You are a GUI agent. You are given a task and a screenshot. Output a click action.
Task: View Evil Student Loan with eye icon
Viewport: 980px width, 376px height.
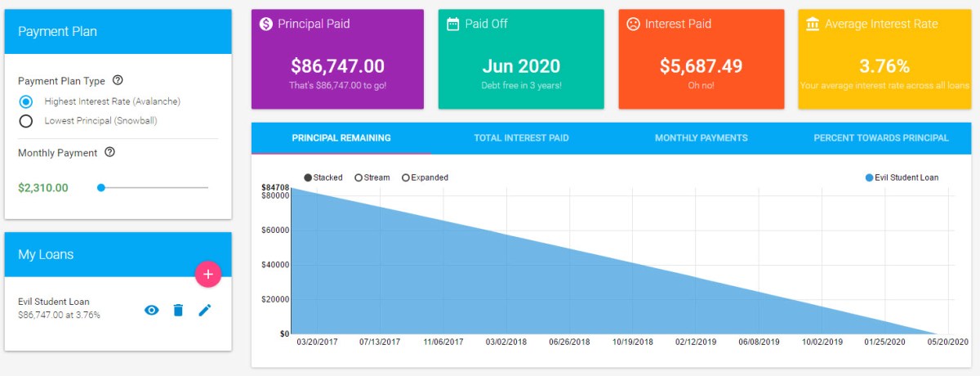click(x=151, y=310)
